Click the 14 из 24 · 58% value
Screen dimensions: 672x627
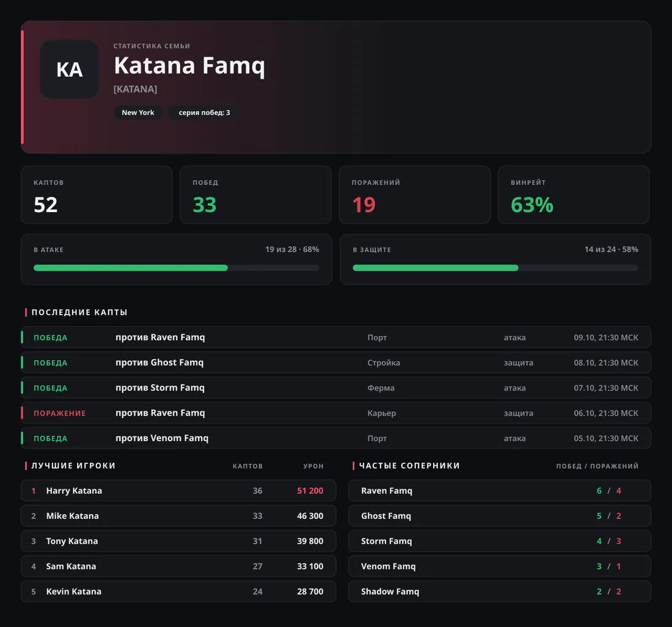pos(611,249)
